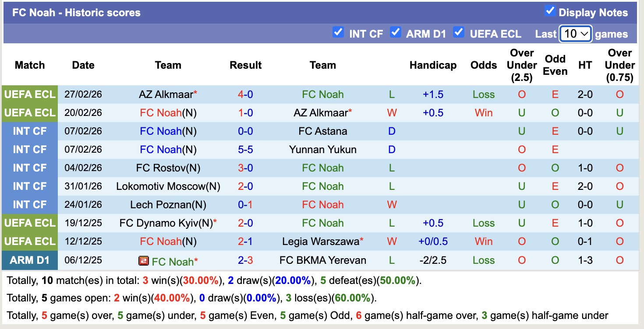Viewport: 644px width, 329px height.
Task: Click the UEFA ECL badge on the 27/02/26 row
Action: coord(29,94)
